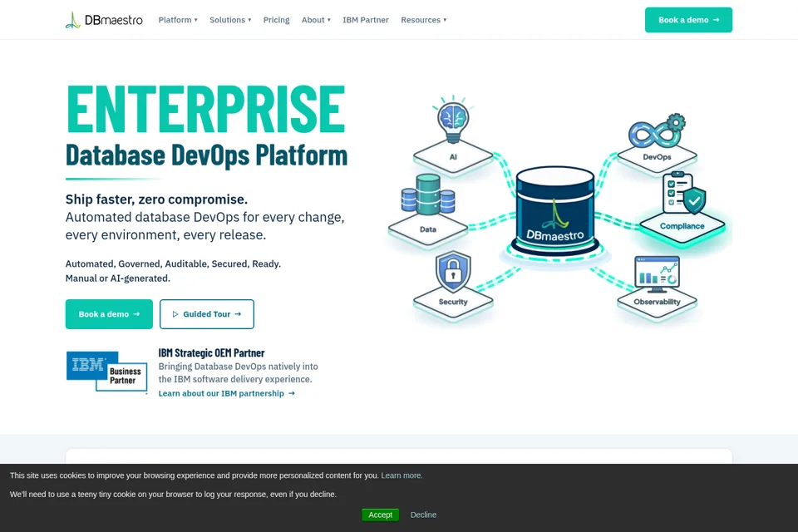Open the IBM Partner page
This screenshot has width=798, height=532.
click(x=366, y=20)
